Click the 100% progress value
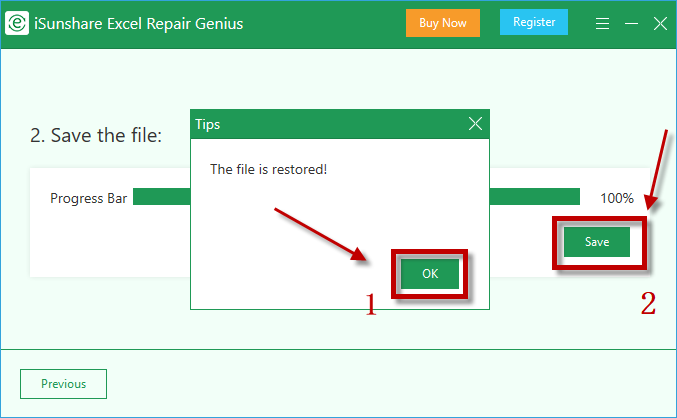Image resolution: width=677 pixels, height=418 pixels. [x=617, y=198]
